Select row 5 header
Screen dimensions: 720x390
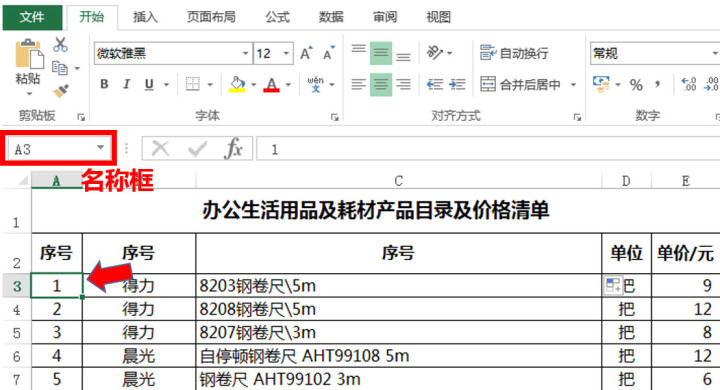pos(17,333)
